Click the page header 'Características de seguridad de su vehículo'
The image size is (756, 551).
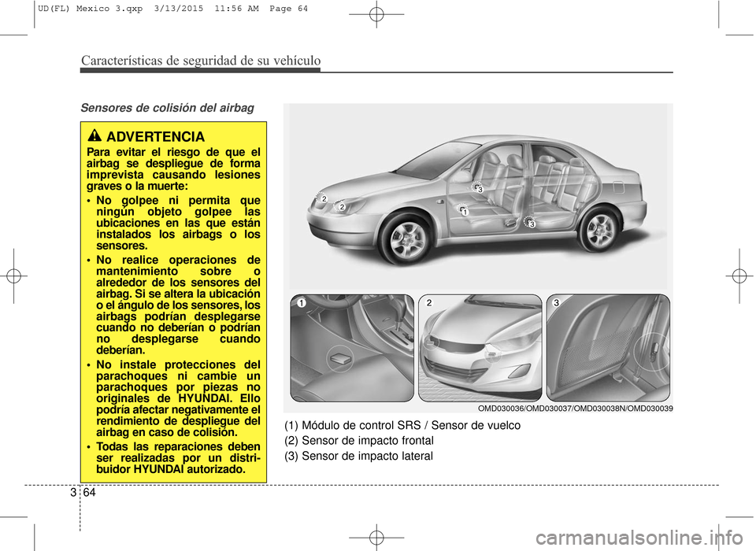tap(201, 61)
